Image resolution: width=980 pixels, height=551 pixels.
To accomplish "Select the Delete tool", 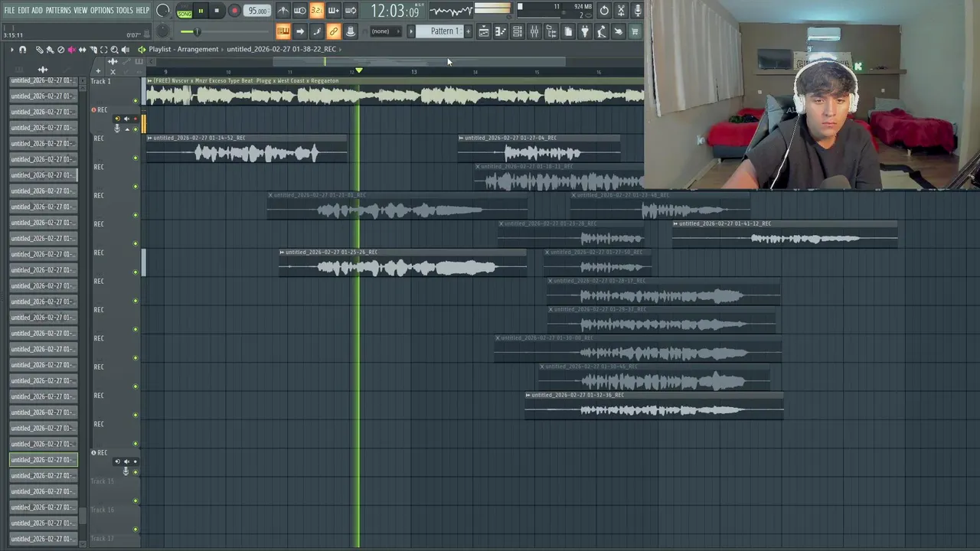I will (61, 50).
